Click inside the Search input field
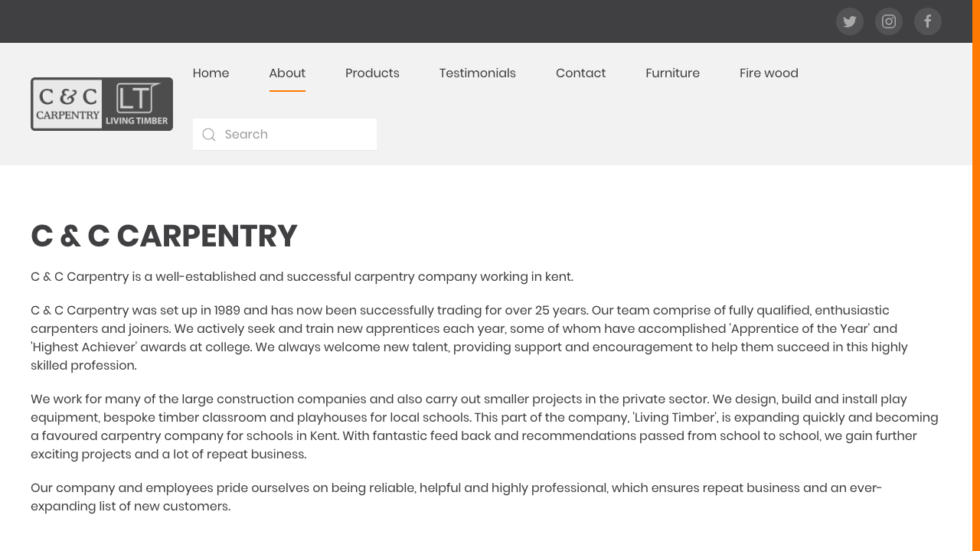The width and height of the screenshot is (980, 551). (x=291, y=135)
